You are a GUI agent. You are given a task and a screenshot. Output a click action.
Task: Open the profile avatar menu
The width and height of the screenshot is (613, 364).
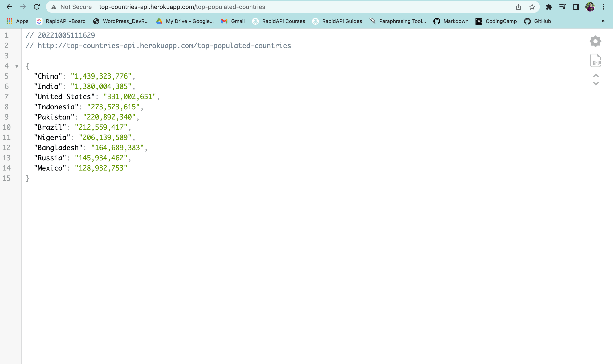(x=590, y=7)
